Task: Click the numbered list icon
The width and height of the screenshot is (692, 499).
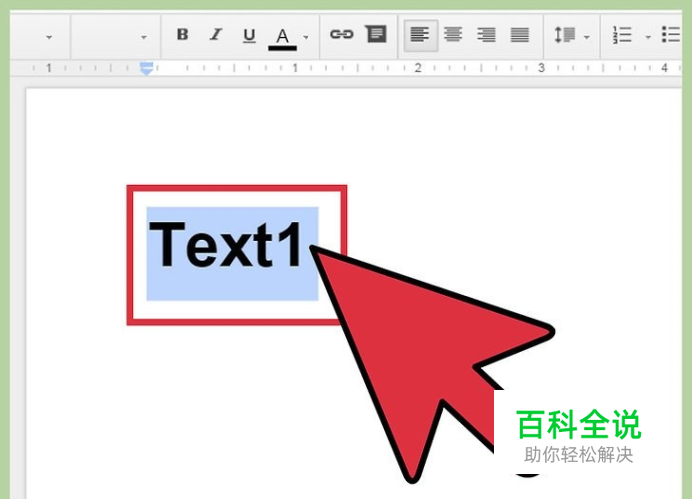Action: coord(622,34)
